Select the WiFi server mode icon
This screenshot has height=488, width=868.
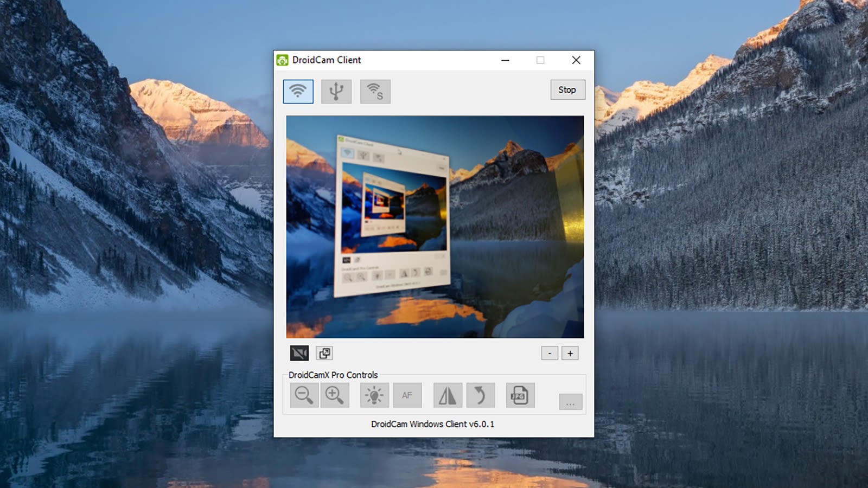pyautogui.click(x=375, y=91)
